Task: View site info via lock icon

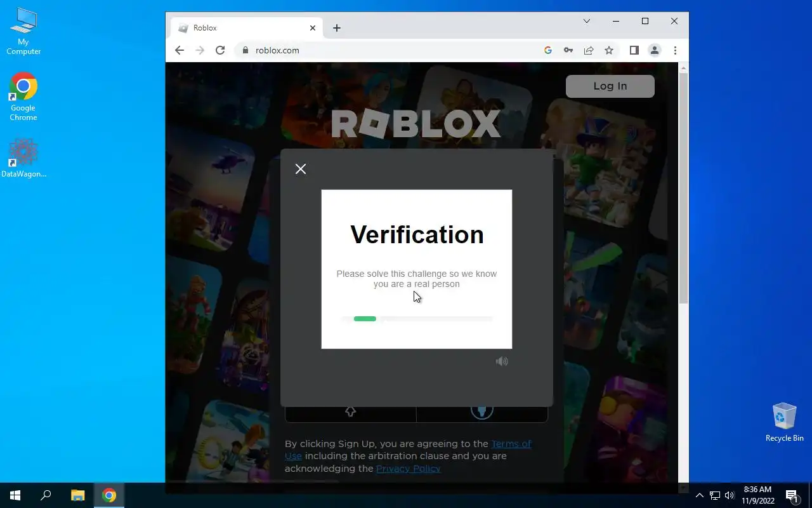Action: 246,50
